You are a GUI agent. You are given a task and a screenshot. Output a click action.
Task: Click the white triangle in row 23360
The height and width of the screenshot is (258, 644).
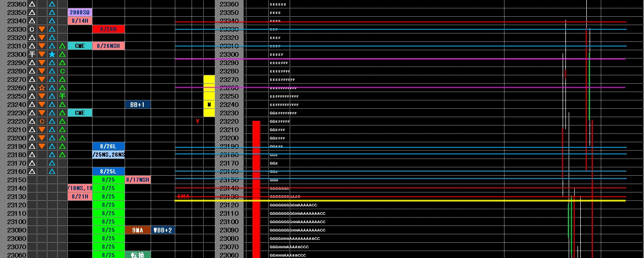click(32, 4)
